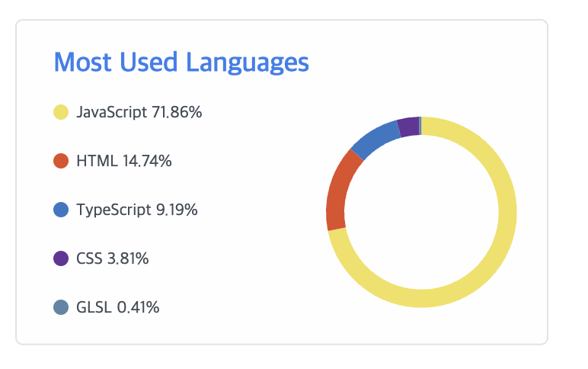Select the GLSL language name in legend

pos(94,307)
